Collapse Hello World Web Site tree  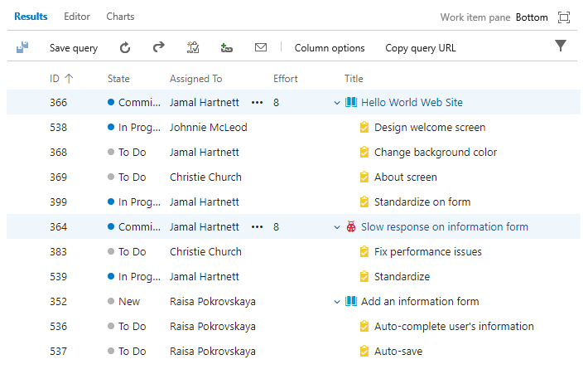(x=337, y=103)
